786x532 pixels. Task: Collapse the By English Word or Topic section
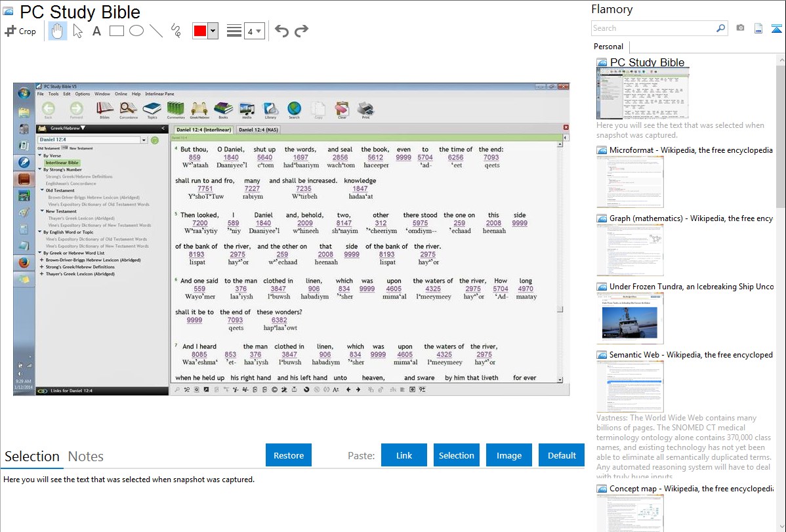40,232
